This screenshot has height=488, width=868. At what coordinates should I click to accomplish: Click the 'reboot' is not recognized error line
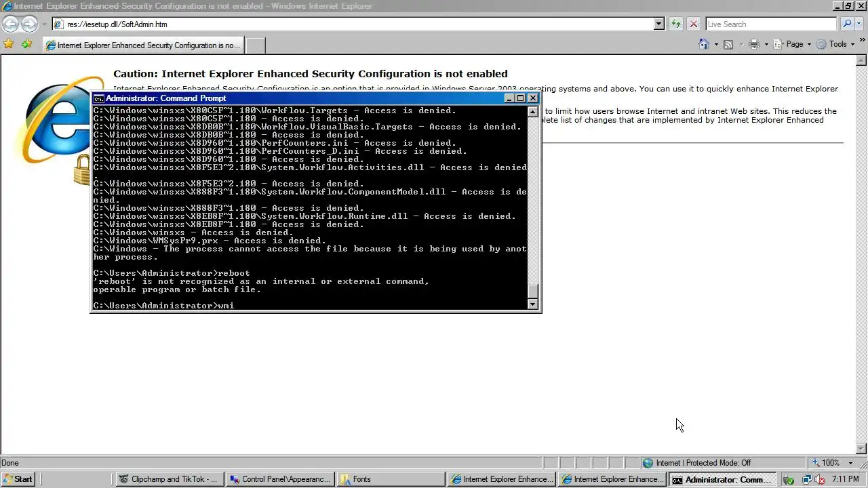tap(261, 281)
